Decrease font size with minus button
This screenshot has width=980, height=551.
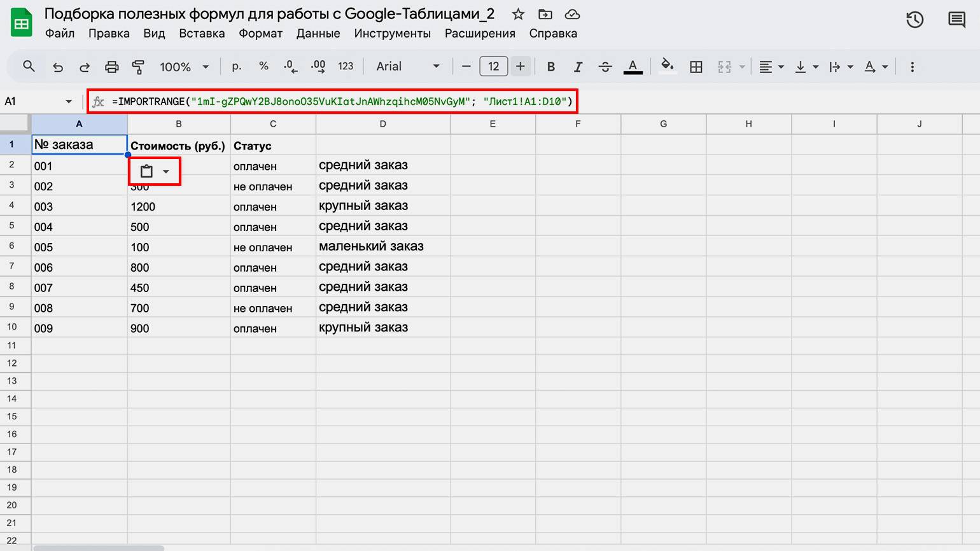click(x=466, y=66)
